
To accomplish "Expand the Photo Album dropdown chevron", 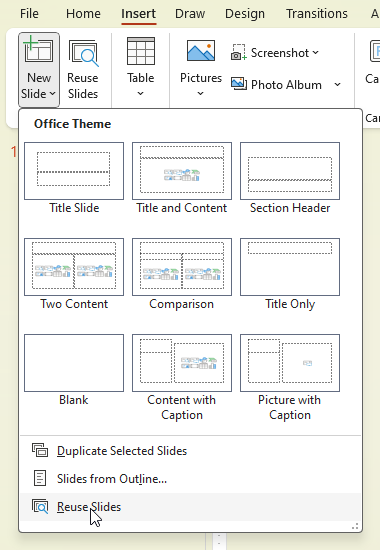I will click(337, 85).
